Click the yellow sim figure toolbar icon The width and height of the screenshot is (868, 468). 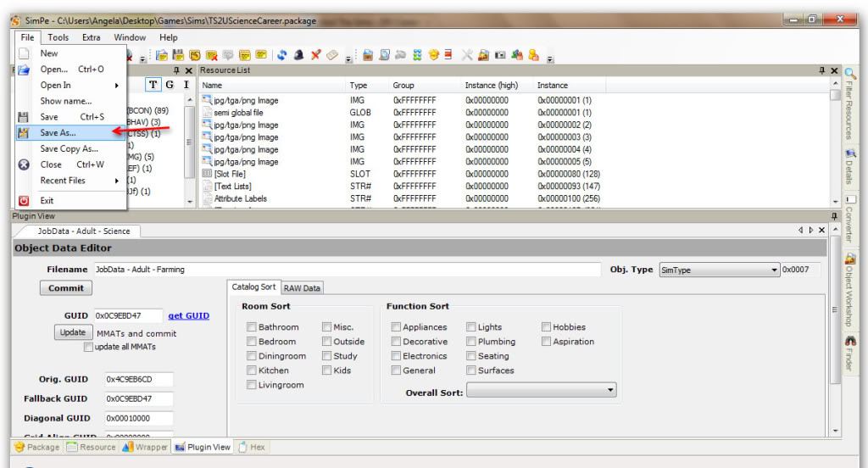(x=533, y=54)
